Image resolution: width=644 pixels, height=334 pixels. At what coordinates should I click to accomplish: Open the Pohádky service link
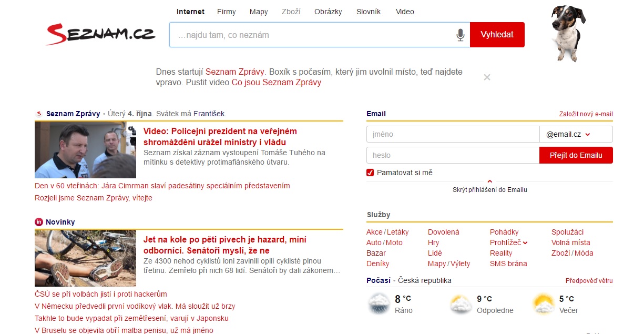tap(504, 232)
